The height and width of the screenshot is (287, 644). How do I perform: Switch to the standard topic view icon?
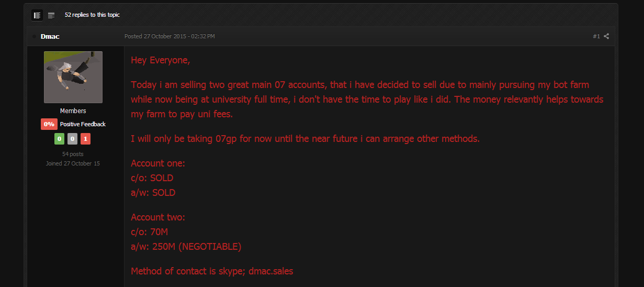(x=37, y=15)
